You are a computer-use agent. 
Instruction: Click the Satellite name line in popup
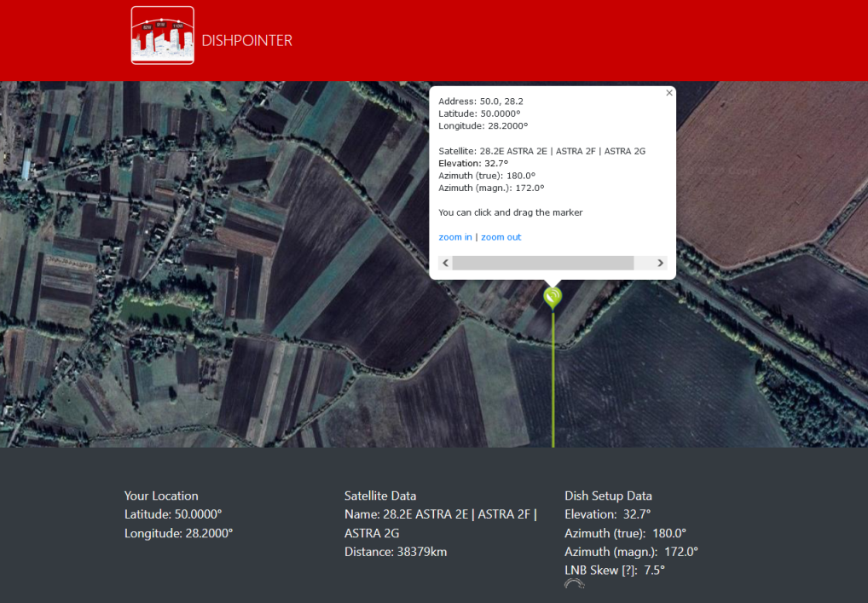541,151
